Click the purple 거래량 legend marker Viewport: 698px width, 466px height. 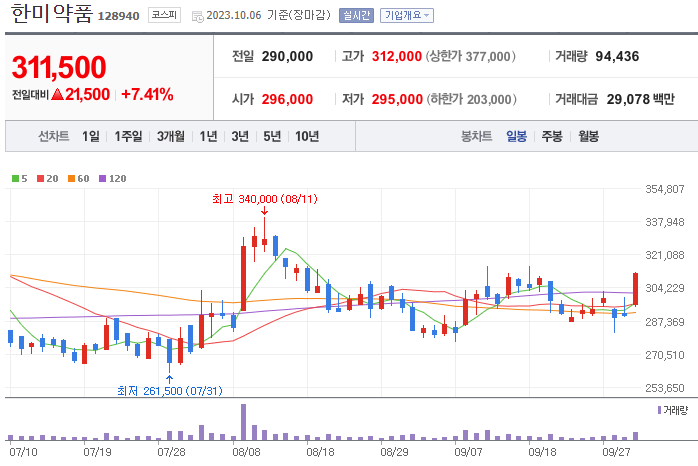tap(659, 410)
